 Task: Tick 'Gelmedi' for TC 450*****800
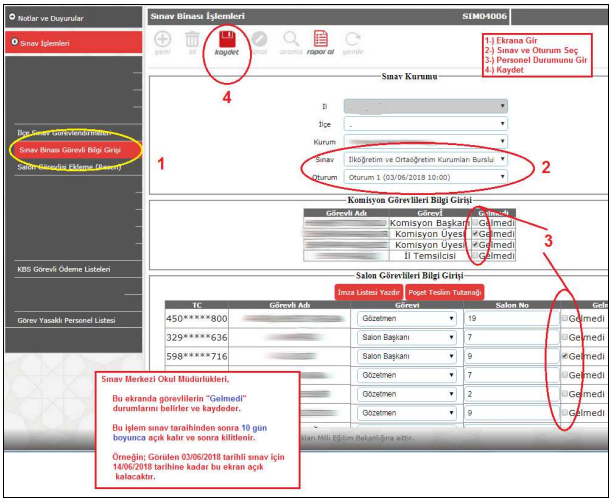565,318
